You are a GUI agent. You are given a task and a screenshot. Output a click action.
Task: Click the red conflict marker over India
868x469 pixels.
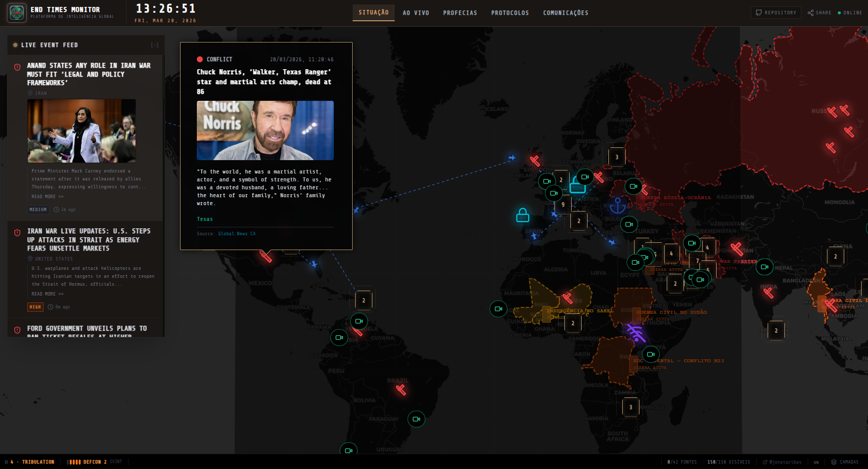pos(768,293)
